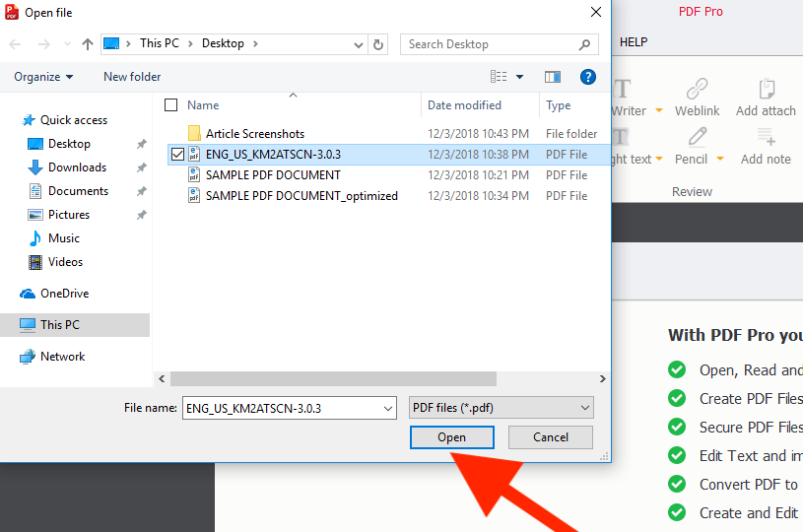This screenshot has width=803, height=532.
Task: Toggle the preview pane icon
Action: click(553, 77)
